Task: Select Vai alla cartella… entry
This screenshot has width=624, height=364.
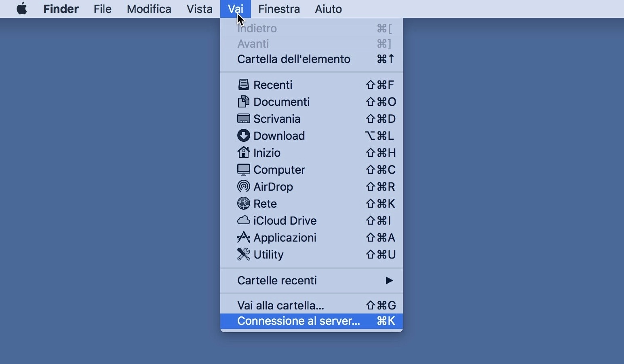Action: [280, 306]
